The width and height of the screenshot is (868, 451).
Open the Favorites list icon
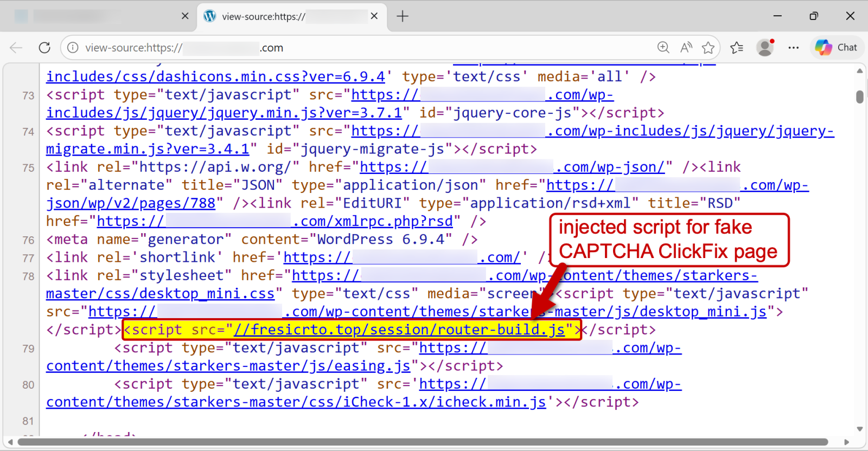737,48
